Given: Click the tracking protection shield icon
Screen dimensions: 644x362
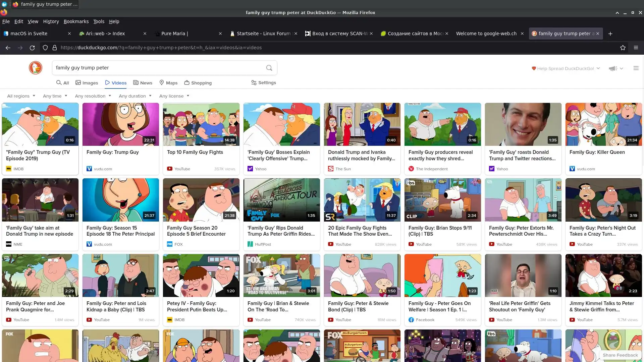Looking at the screenshot, I should (45, 48).
